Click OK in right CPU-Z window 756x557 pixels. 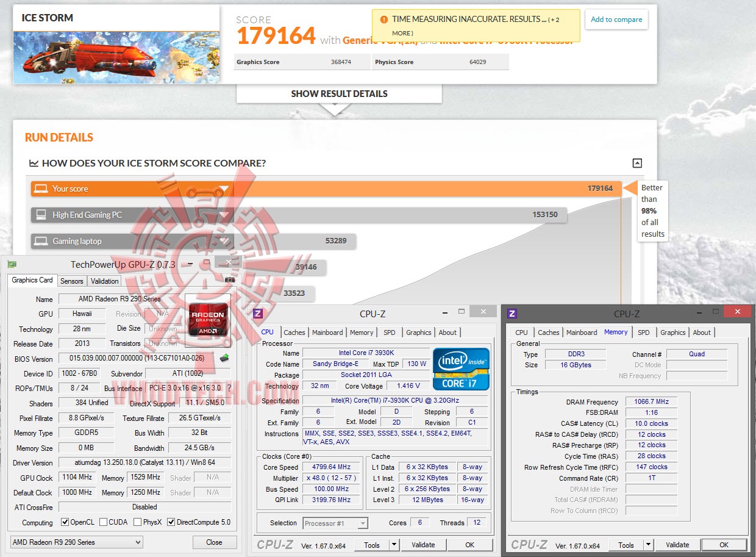tap(724, 545)
